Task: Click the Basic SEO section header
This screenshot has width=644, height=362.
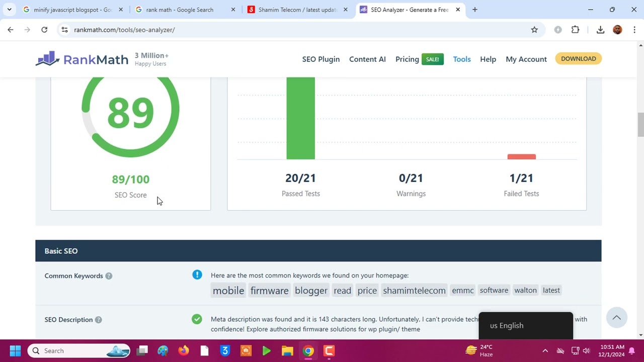Action: 318,251
